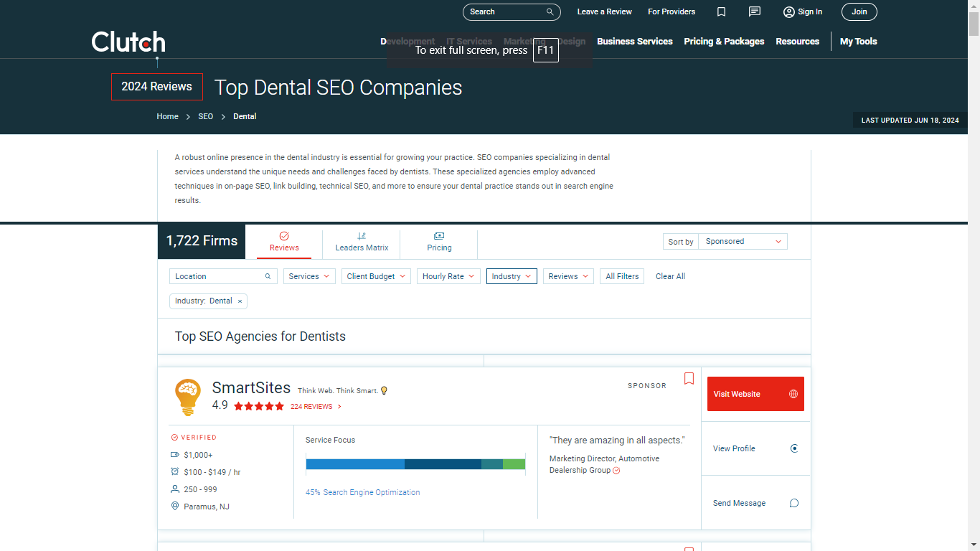
Task: Expand the Client Budget filter
Action: (376, 276)
